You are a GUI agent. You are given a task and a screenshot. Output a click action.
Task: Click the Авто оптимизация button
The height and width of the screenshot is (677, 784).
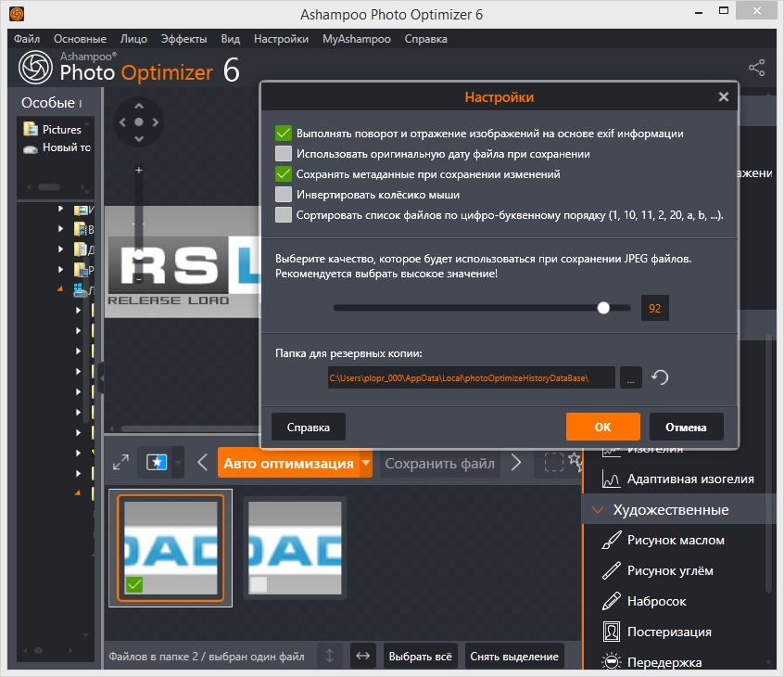pos(288,463)
